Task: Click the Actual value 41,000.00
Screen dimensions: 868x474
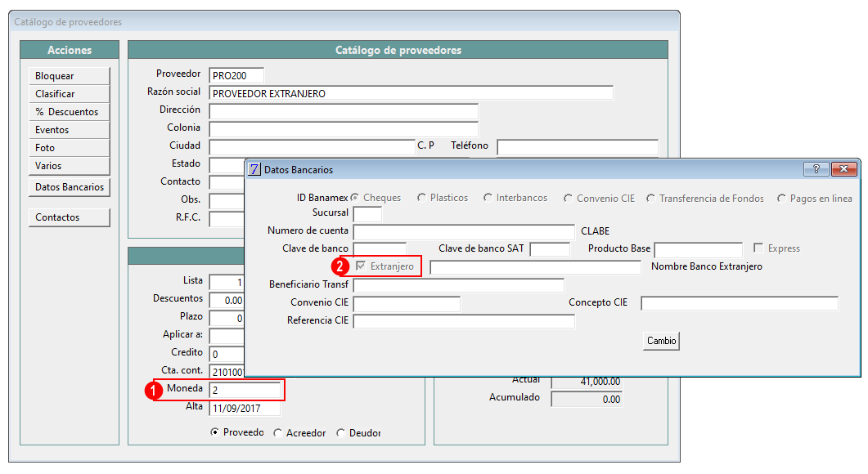Action: coord(587,382)
